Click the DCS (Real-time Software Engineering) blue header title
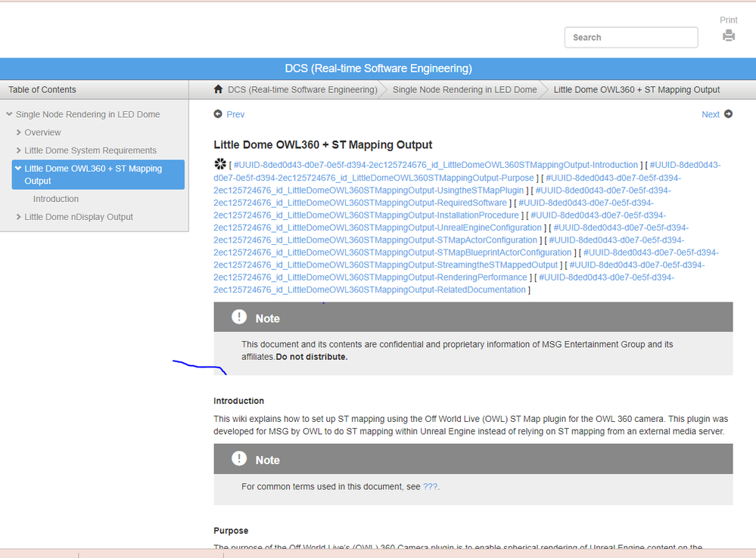The image size is (756, 558). click(378, 68)
